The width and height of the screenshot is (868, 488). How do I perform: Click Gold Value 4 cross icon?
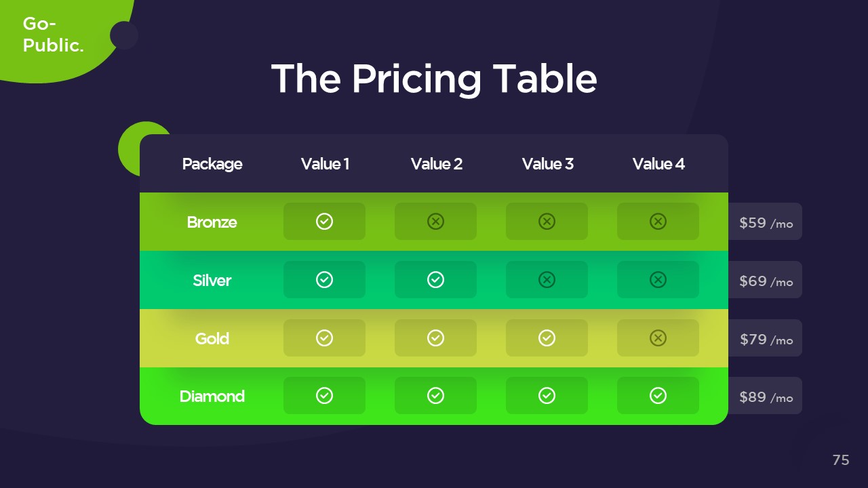[x=658, y=338]
